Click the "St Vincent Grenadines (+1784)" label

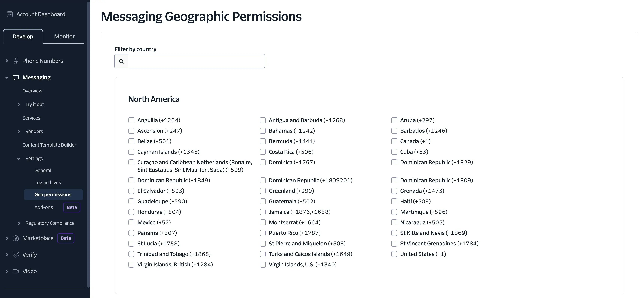coord(439,244)
